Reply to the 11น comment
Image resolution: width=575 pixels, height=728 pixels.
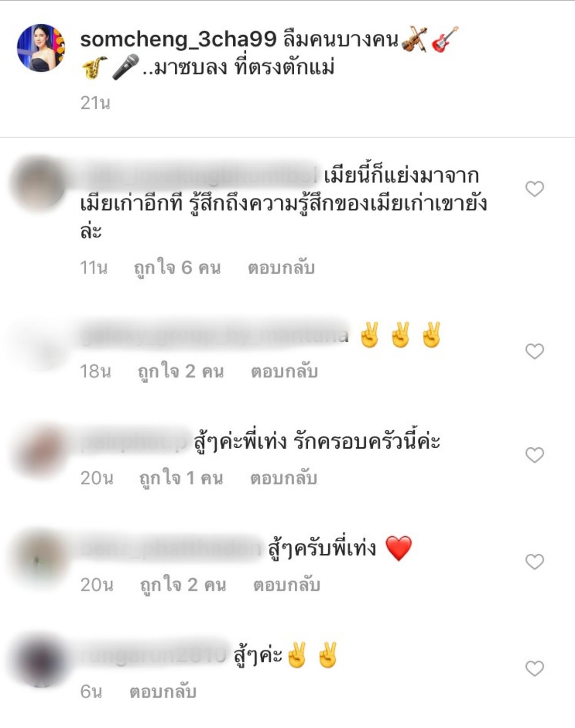[281, 268]
